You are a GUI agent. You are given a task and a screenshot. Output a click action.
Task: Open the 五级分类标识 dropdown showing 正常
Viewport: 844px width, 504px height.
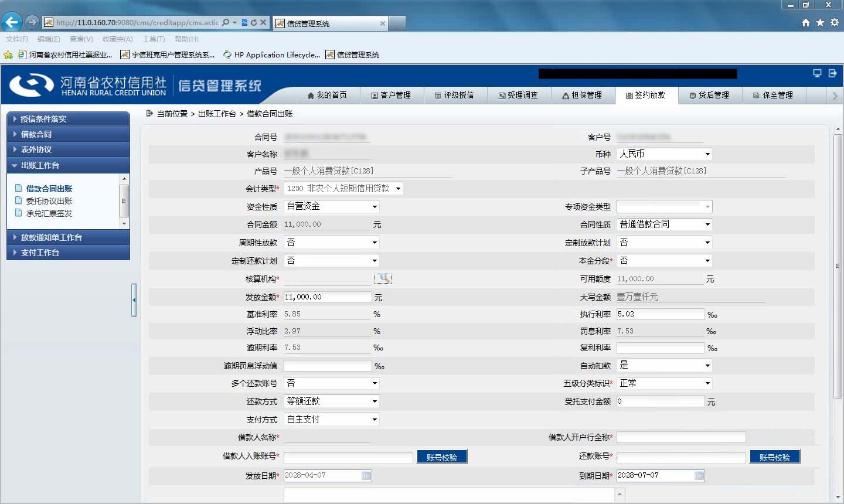[x=664, y=383]
